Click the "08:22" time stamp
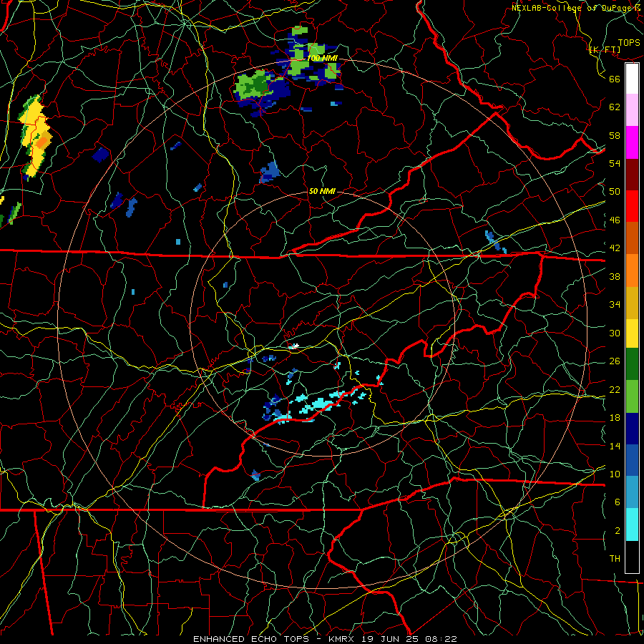Viewport: 644px width, 644px height. click(x=441, y=639)
